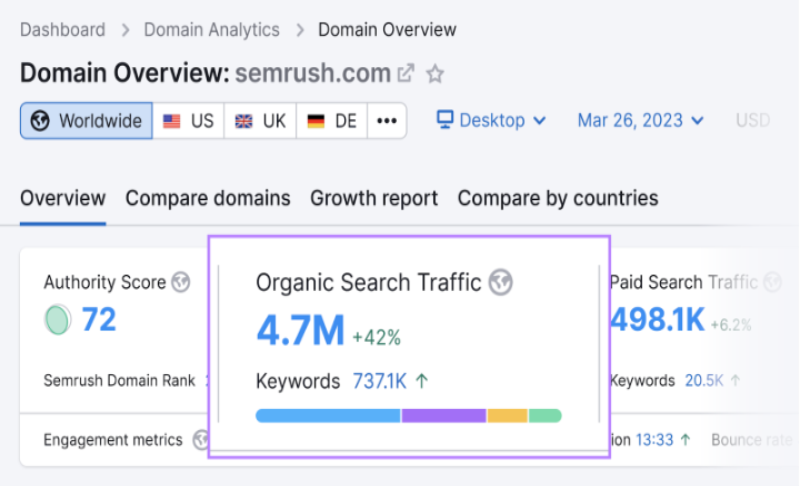Click the globe icon beside Engagement metrics
This screenshot has height=486, width=801.
pyautogui.click(x=201, y=440)
